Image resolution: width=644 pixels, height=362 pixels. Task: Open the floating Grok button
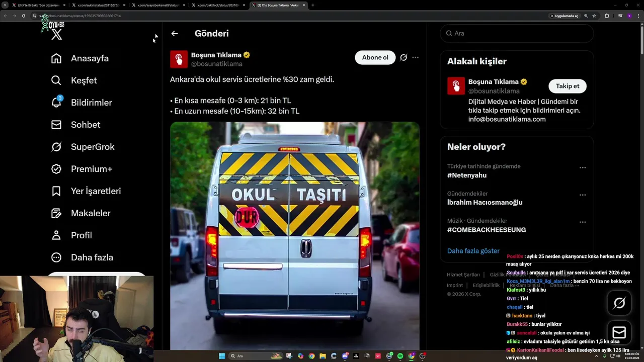619,303
